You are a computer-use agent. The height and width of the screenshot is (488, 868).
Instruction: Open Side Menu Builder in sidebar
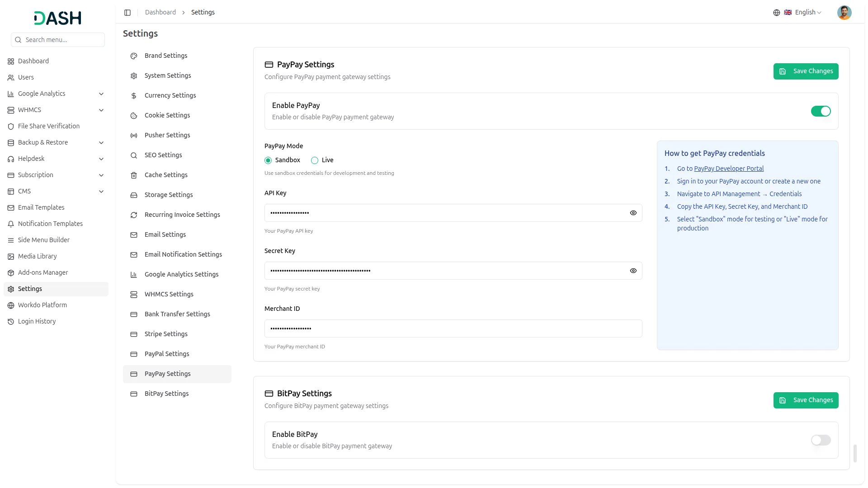[56, 240]
